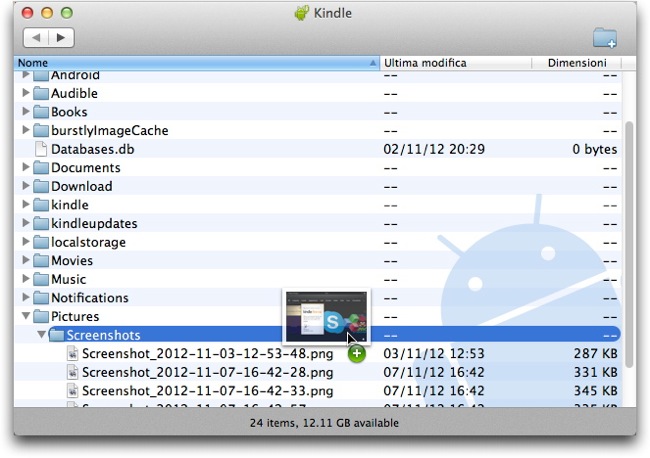
Task: Expand the Documents folder
Action: pyautogui.click(x=26, y=167)
